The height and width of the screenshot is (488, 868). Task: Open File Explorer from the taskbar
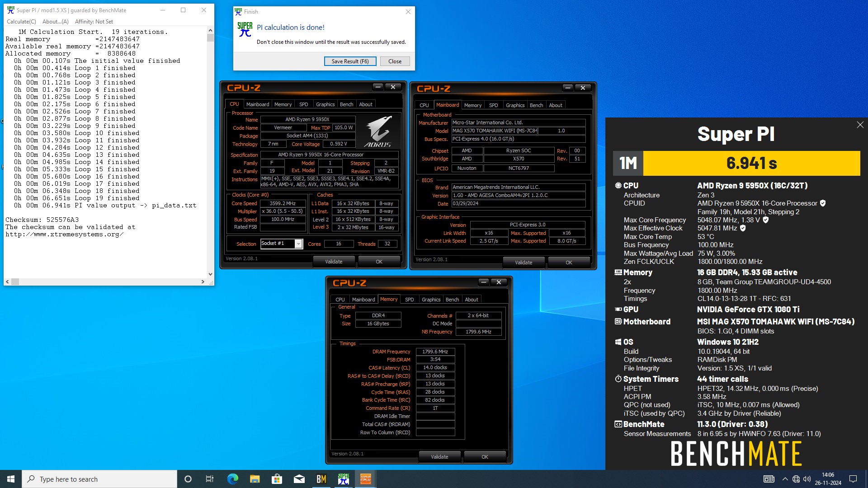(255, 479)
